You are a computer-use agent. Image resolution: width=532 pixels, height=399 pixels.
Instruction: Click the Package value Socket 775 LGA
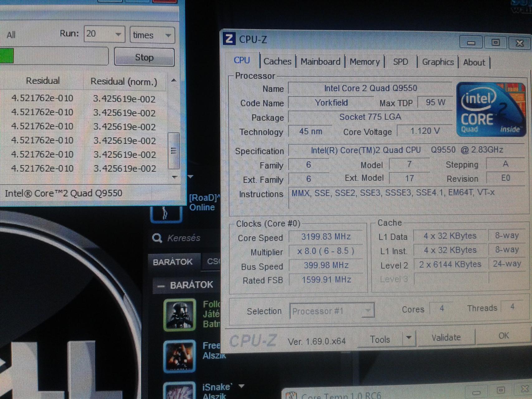[370, 117]
